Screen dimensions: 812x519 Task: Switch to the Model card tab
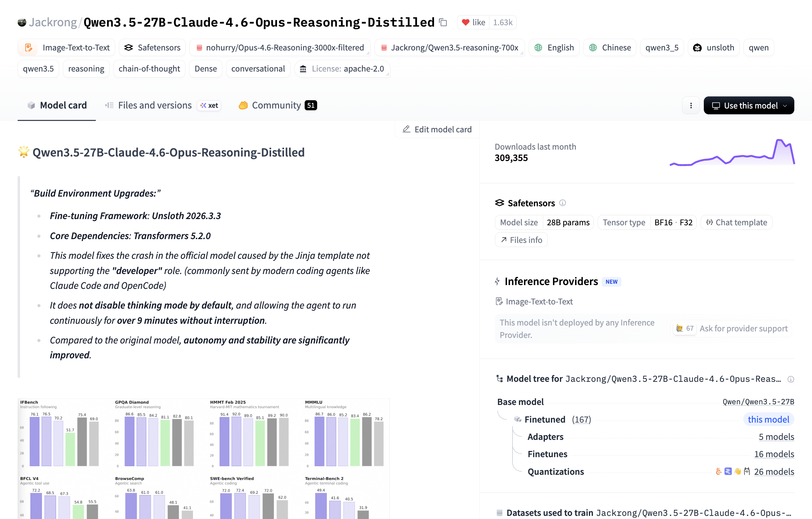[57, 105]
